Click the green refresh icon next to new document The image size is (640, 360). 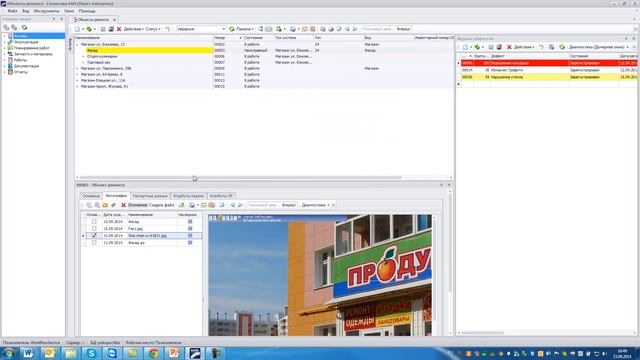[89, 29]
